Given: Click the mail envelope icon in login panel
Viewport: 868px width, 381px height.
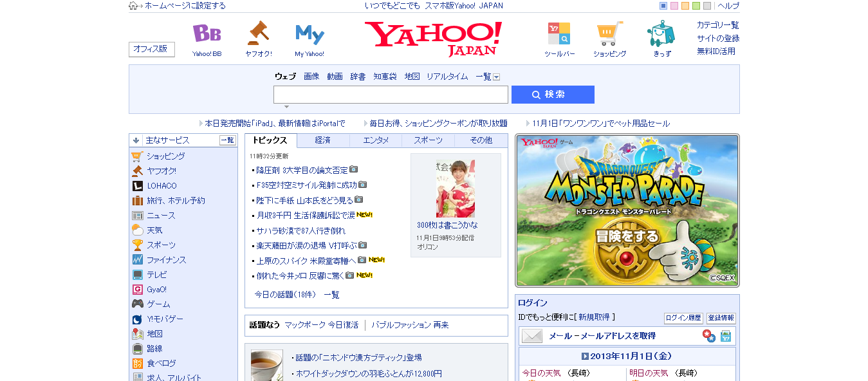Looking at the screenshot, I should coord(532,336).
